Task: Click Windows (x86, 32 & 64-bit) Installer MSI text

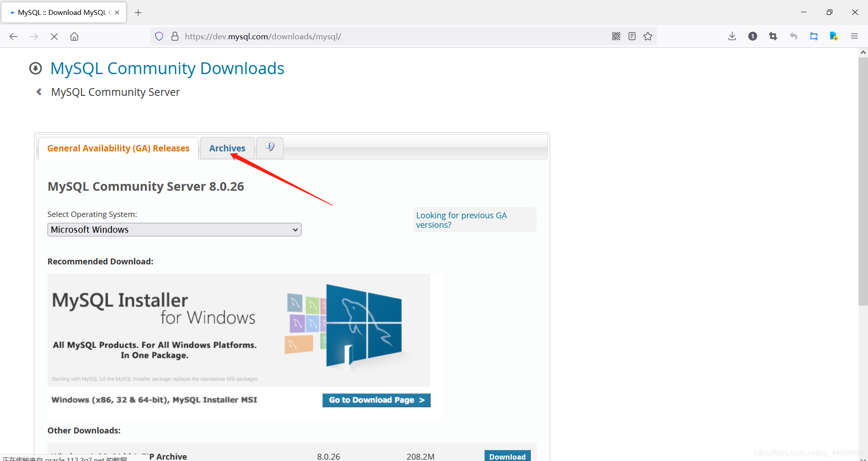Action: click(154, 400)
